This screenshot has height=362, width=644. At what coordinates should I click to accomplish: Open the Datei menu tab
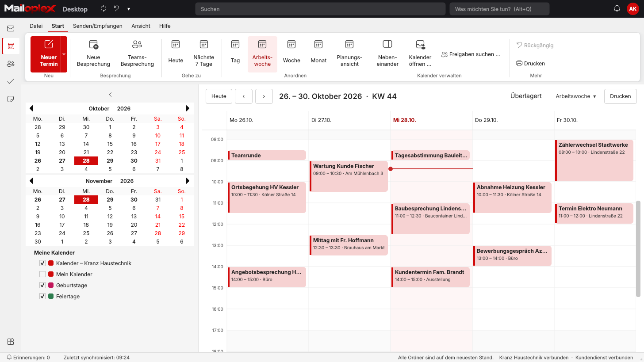tap(36, 26)
